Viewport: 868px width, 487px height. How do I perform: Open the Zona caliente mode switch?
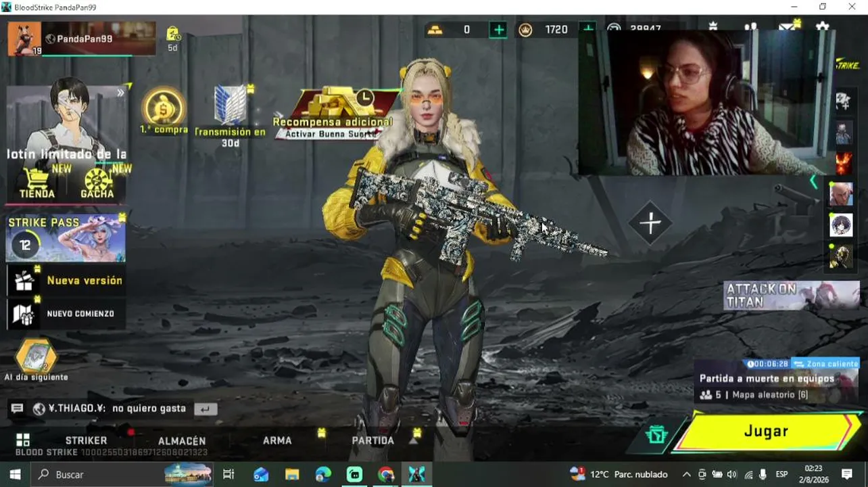click(825, 364)
